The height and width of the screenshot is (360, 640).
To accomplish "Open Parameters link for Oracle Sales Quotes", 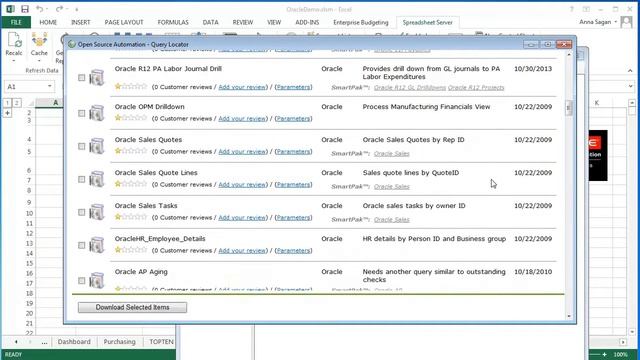I will [x=293, y=152].
